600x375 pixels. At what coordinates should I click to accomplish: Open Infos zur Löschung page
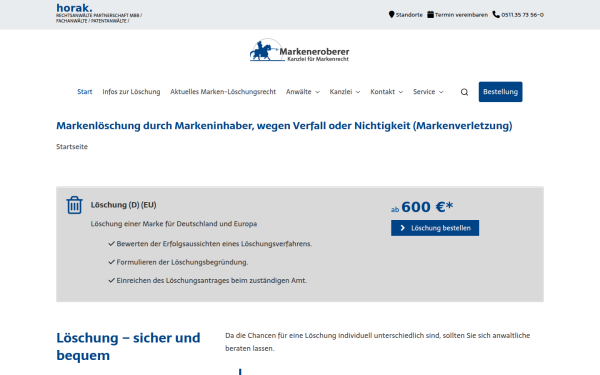click(131, 92)
